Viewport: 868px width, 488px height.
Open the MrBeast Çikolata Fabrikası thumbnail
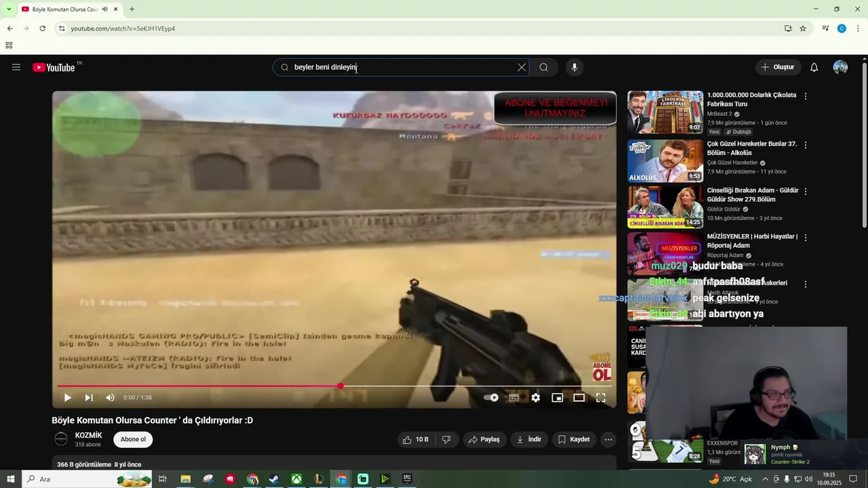click(665, 113)
